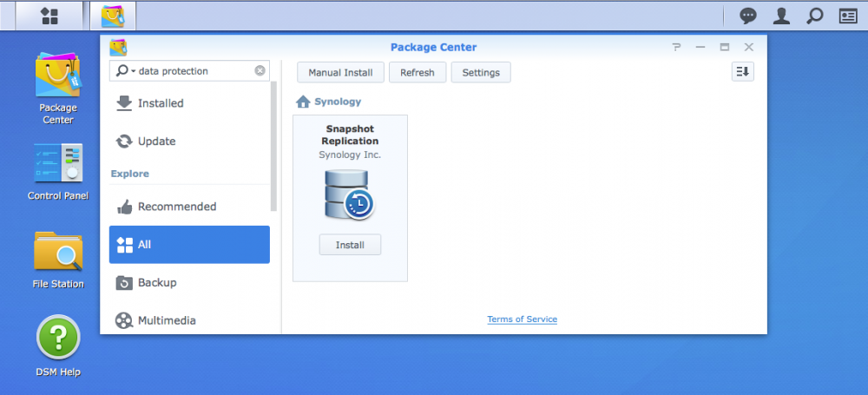
Task: Open Control Panel desktop shortcut
Action: 57,172
